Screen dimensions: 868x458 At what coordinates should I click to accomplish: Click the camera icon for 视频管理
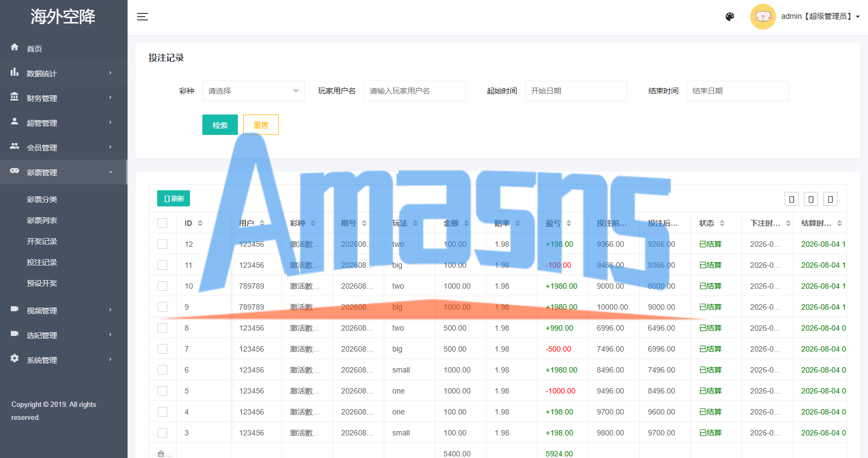pos(15,309)
